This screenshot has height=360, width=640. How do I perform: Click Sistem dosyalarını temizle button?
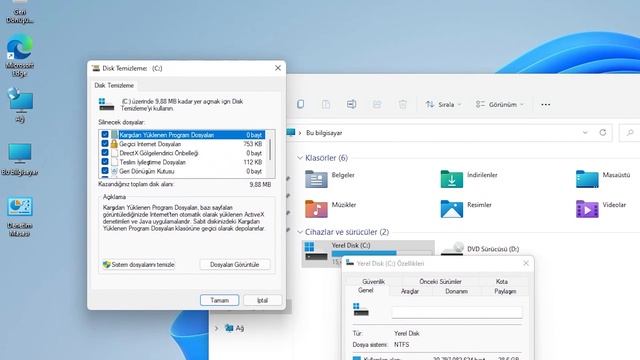coord(139,264)
